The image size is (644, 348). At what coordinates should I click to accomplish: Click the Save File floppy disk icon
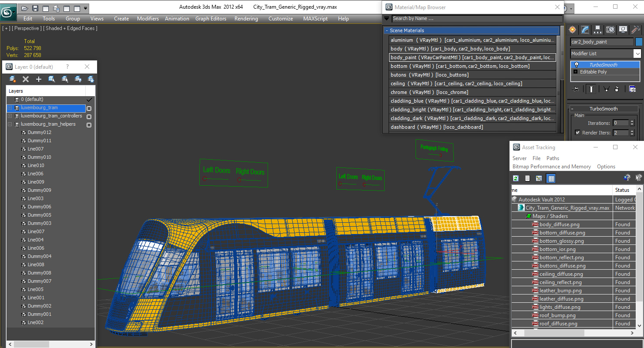coord(35,8)
